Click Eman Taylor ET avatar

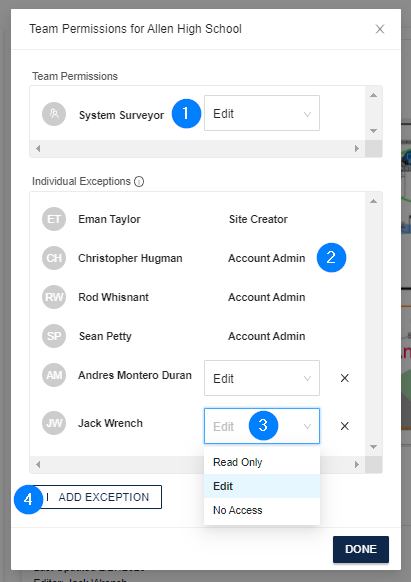(x=54, y=219)
